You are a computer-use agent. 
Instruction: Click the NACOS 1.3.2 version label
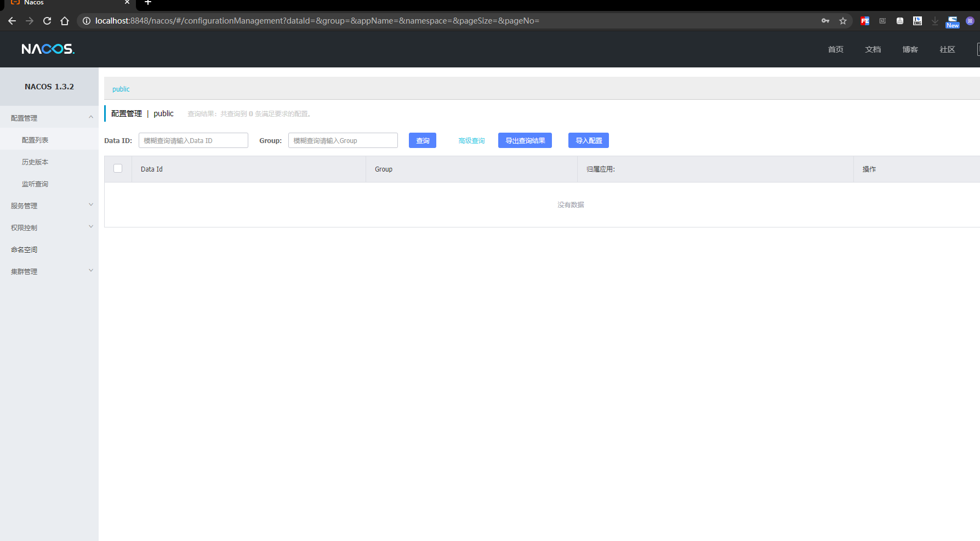point(49,87)
